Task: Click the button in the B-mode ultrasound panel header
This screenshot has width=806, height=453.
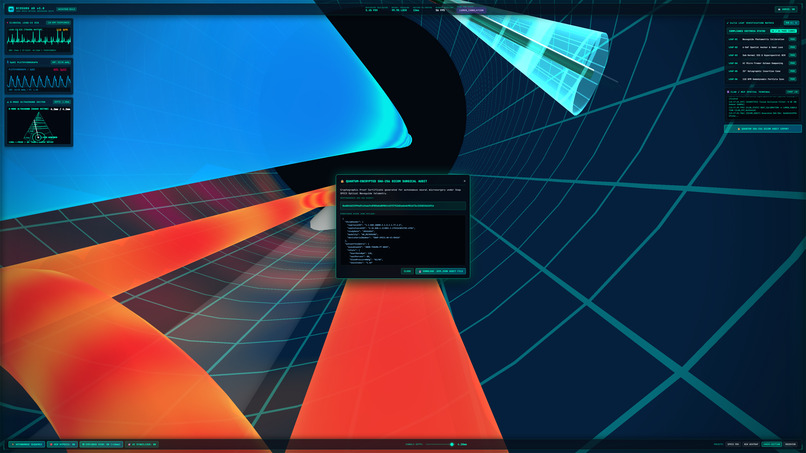Action: click(62, 102)
